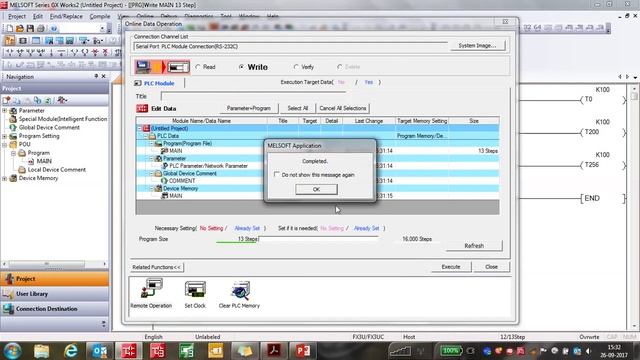Click the Close button of Online Data Operation
Screen dimensions: 640x360
tap(491, 267)
